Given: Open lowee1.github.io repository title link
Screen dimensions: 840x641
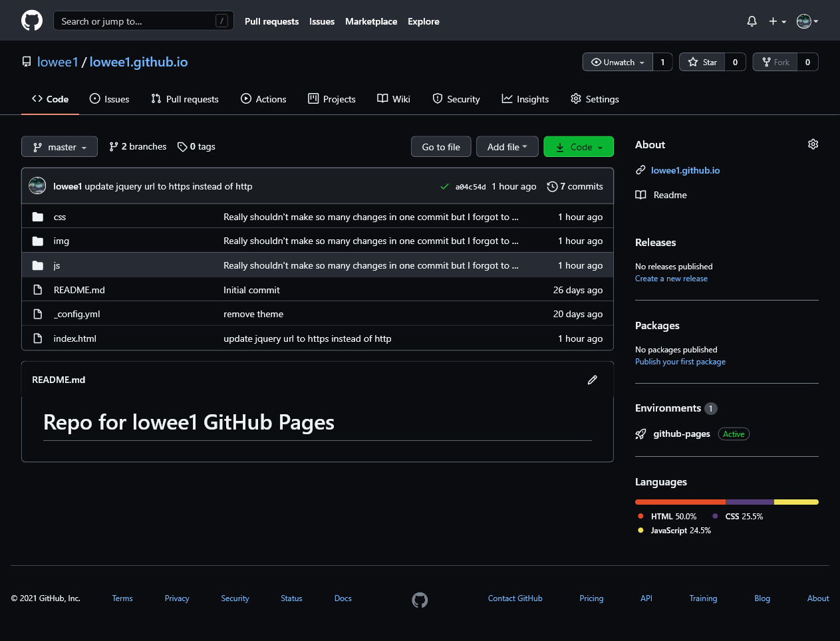Looking at the screenshot, I should click(138, 62).
